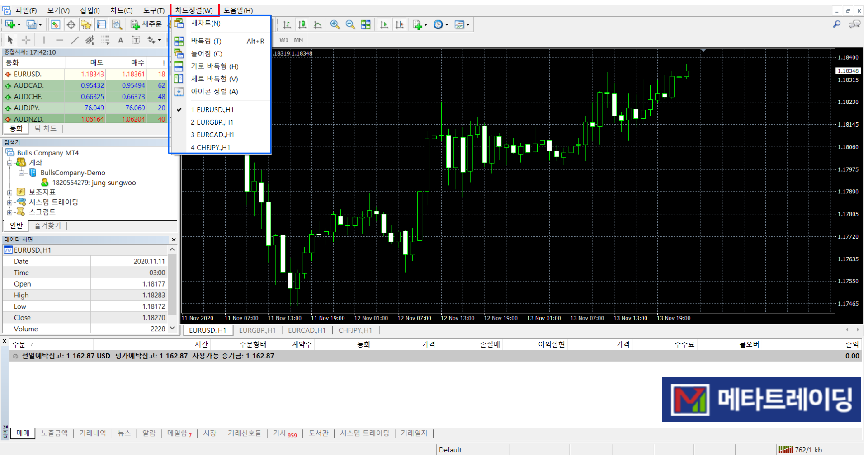Click the text label 'A' tool

point(121,40)
